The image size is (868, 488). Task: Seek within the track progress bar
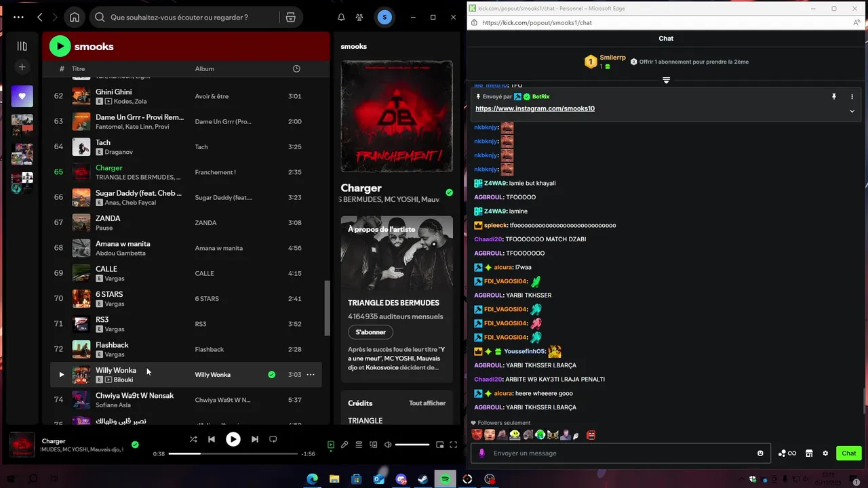[233, 453]
